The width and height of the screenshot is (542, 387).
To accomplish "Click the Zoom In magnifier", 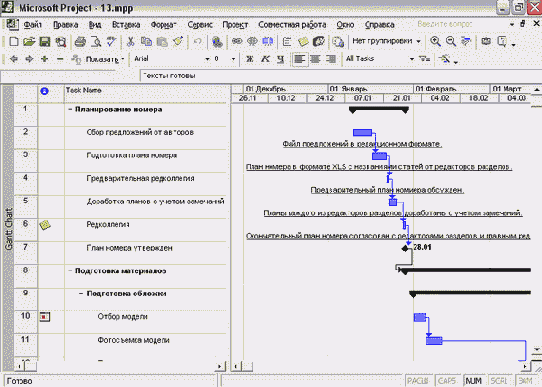I will (x=435, y=42).
